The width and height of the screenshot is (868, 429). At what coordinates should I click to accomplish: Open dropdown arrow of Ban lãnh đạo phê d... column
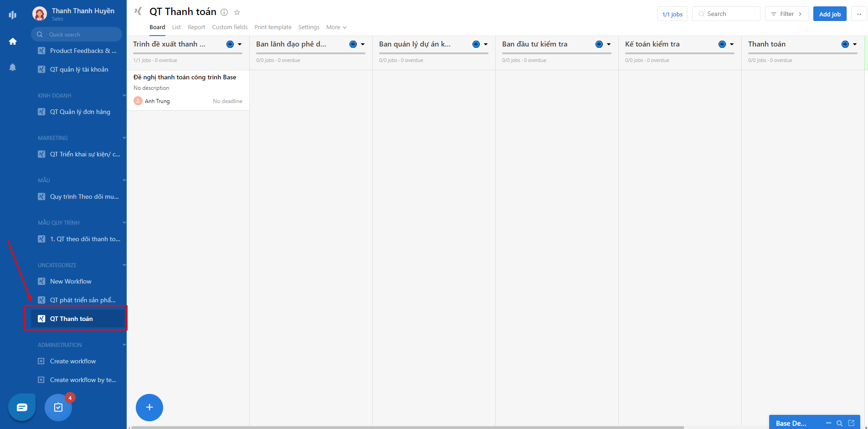[x=363, y=44]
